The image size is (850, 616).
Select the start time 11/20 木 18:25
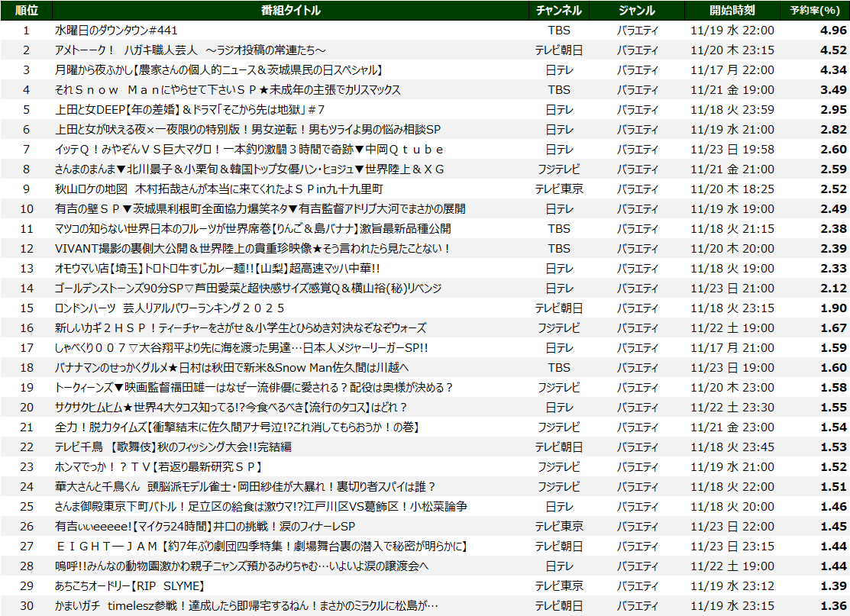[x=732, y=189]
